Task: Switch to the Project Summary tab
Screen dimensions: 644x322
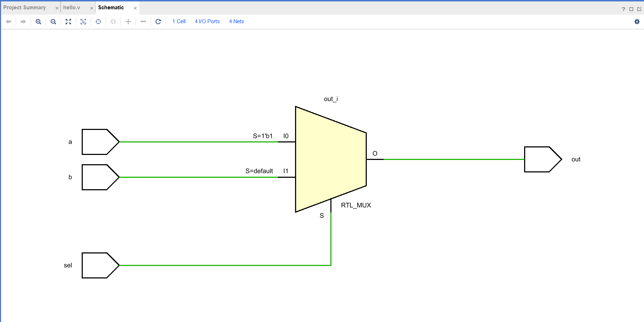Action: click(25, 7)
